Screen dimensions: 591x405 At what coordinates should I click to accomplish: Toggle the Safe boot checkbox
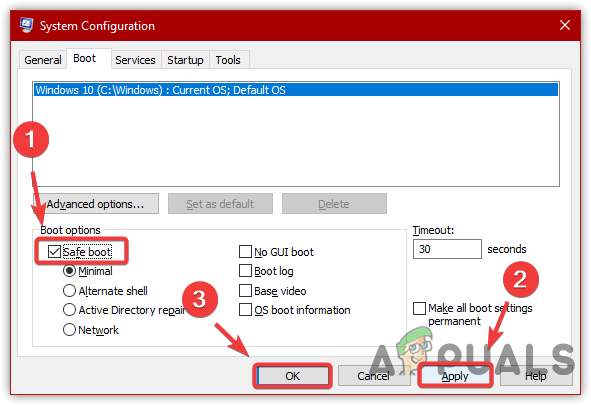[x=54, y=252]
